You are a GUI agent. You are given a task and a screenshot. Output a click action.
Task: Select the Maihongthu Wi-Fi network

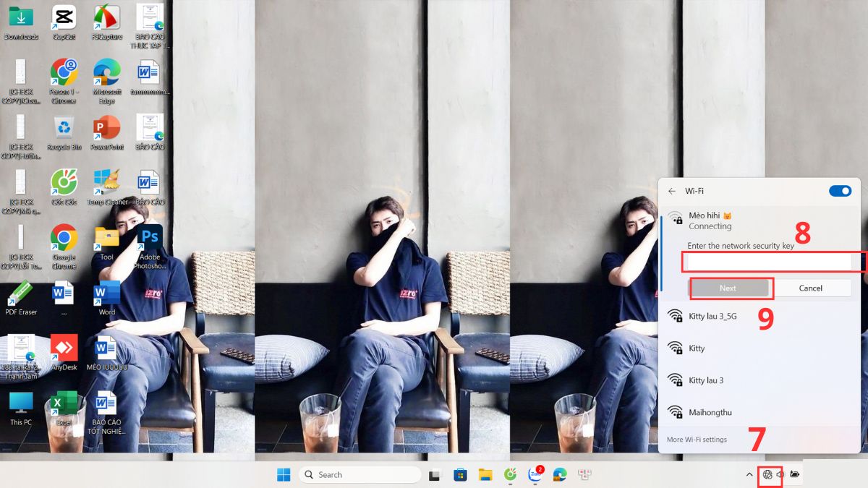[759, 412]
